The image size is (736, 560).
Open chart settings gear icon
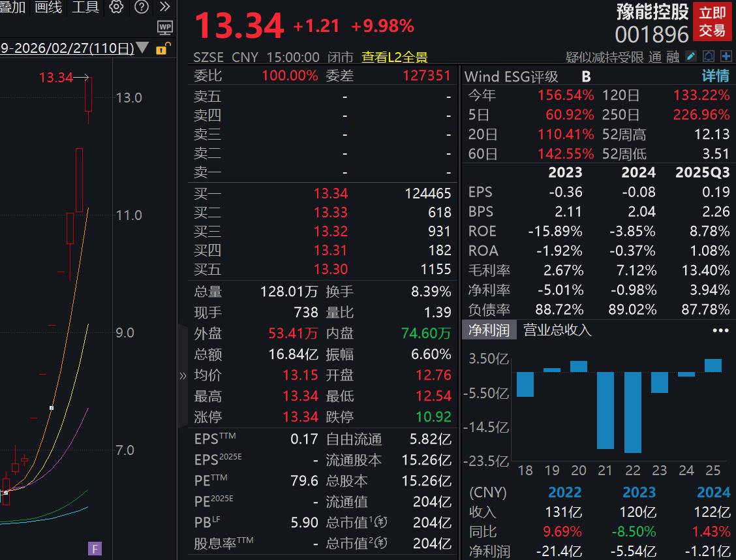click(x=116, y=7)
